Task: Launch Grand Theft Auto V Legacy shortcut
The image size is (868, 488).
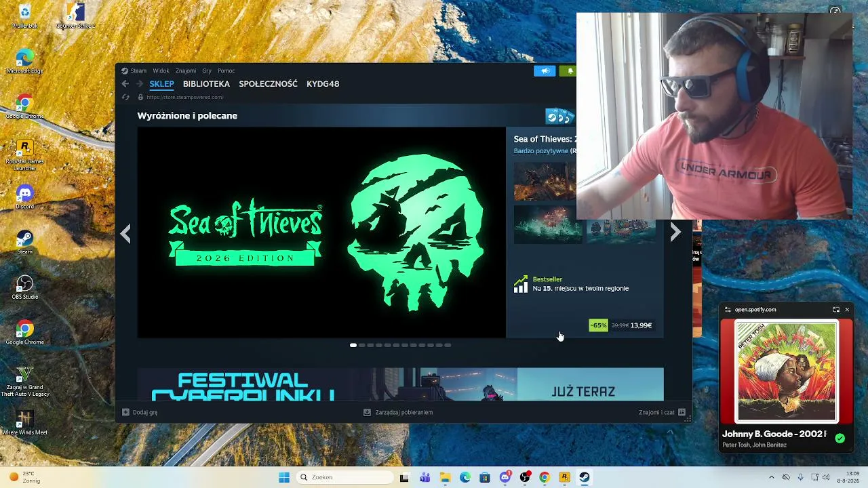Action: point(25,381)
